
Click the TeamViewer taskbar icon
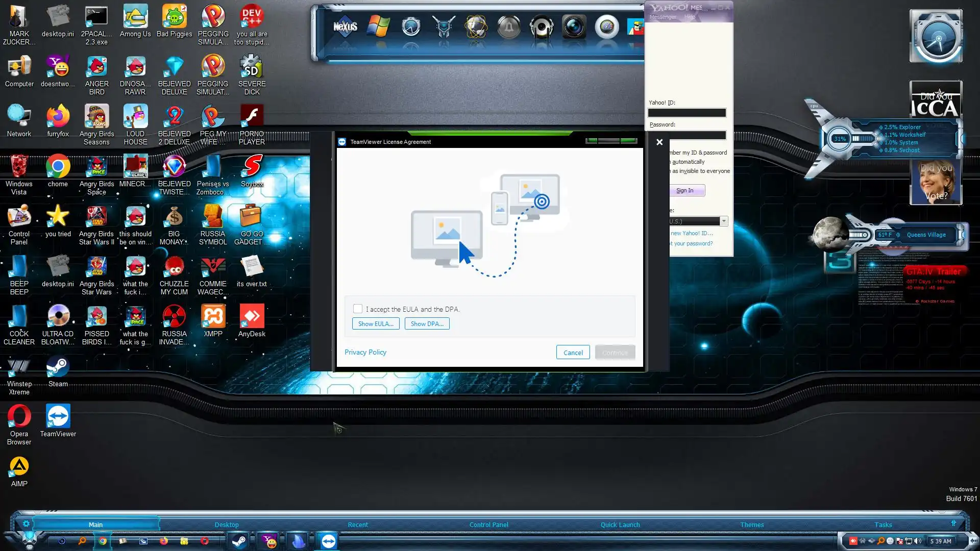328,541
